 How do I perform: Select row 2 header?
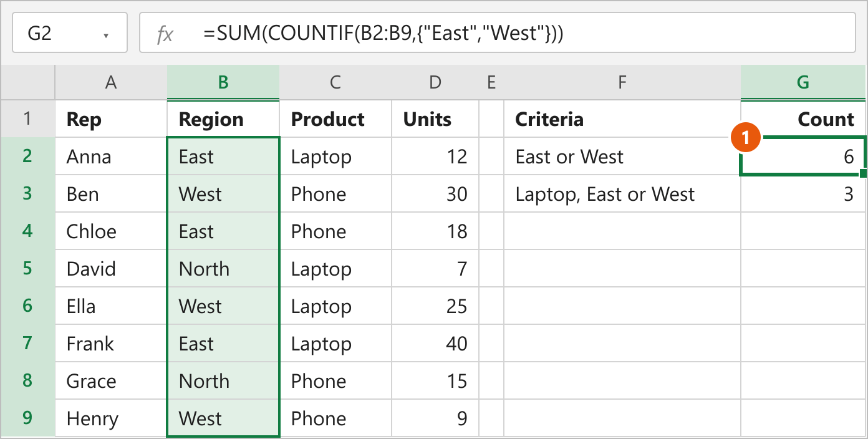[x=27, y=156]
